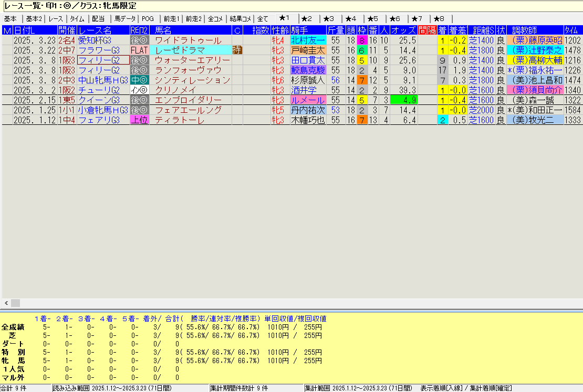Click jockey 北村友一

[308, 40]
